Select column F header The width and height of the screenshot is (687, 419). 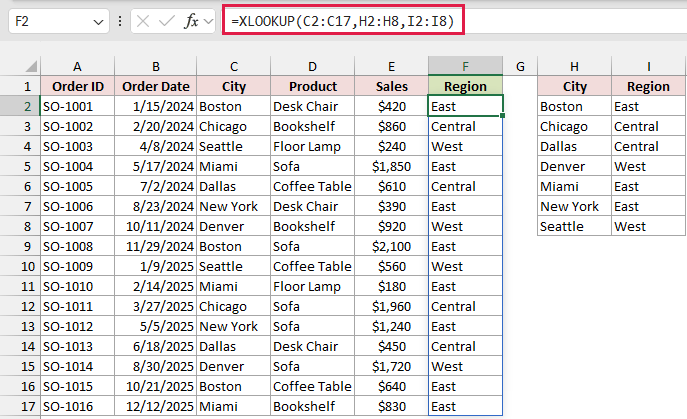(465, 66)
